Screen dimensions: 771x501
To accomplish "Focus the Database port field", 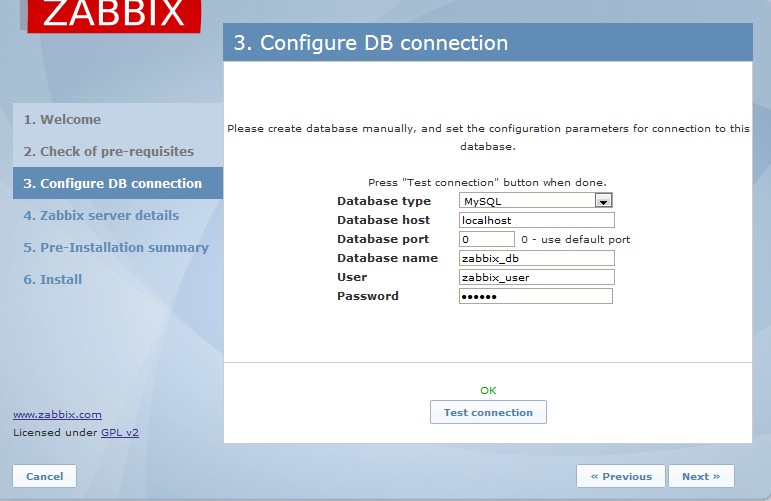I will click(x=487, y=239).
